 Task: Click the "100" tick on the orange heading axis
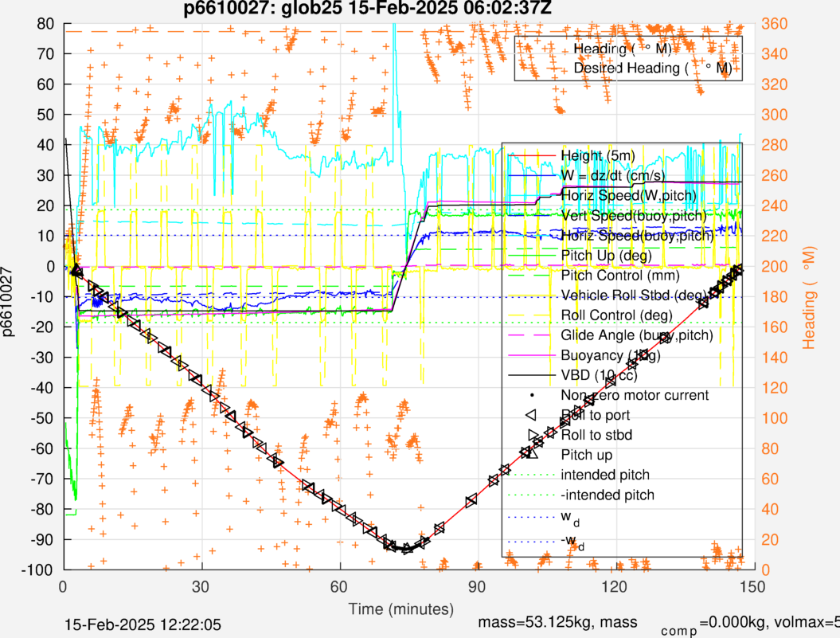774,417
